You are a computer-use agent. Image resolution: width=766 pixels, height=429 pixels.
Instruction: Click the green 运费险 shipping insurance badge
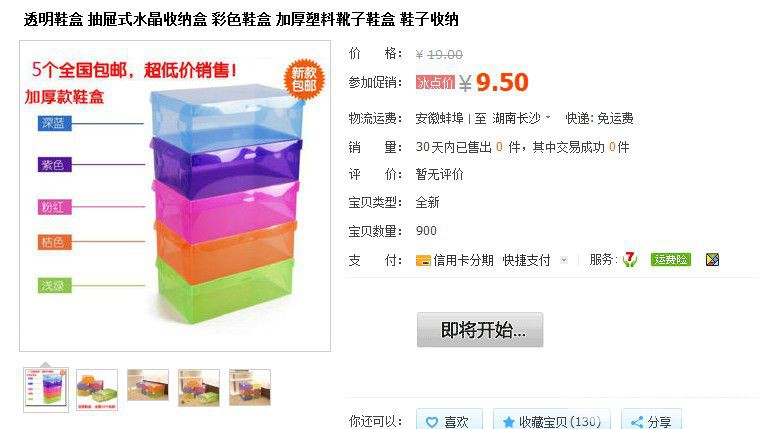[671, 259]
